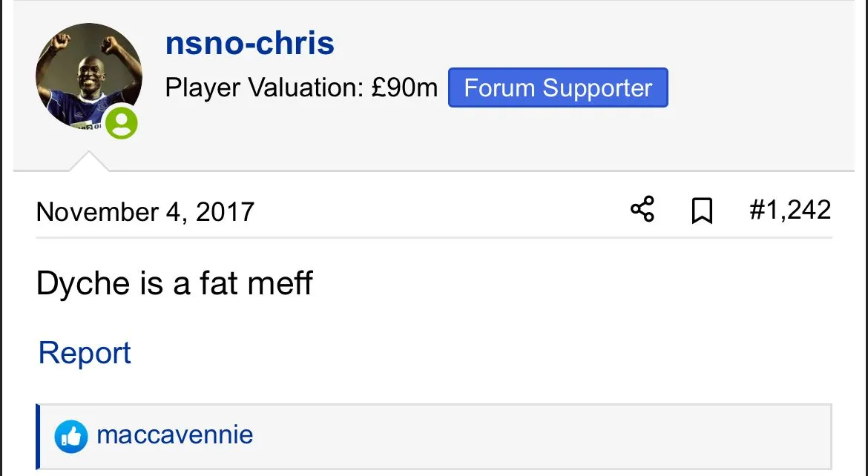
Task: Report this post
Action: pyautogui.click(x=85, y=353)
